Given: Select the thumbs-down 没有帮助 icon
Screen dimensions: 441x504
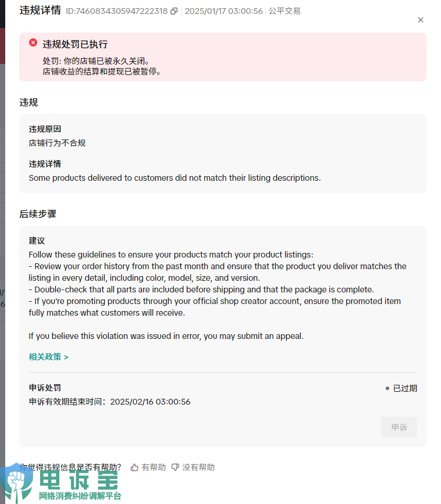Looking at the screenshot, I should point(175,467).
